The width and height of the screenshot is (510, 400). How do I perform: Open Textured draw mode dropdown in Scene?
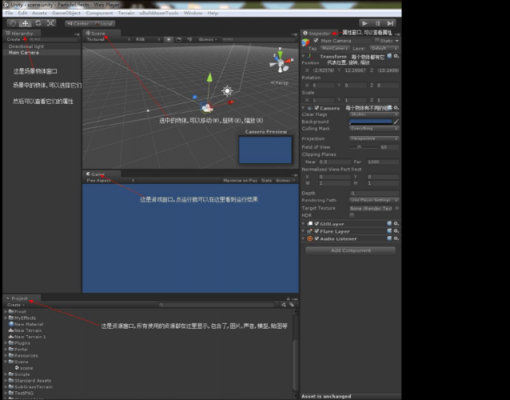[x=108, y=40]
